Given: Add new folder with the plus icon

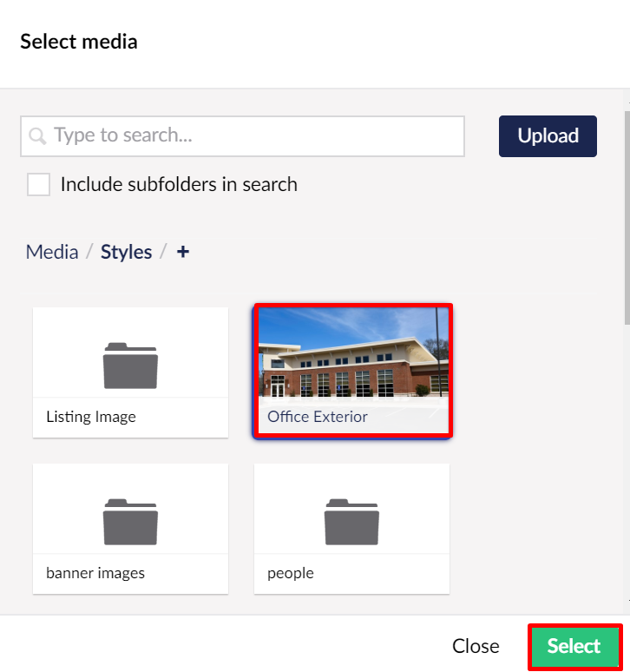Looking at the screenshot, I should (x=183, y=252).
